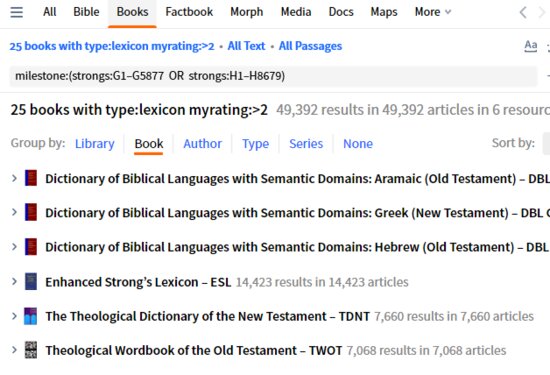
Task: Group results by Library
Action: 95,143
